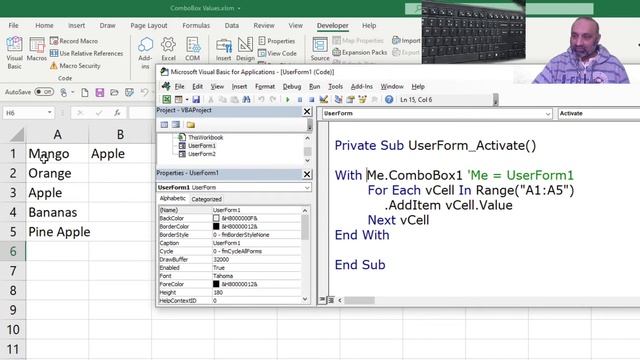Toggle Use Relative References
Viewport: 640px width, 360px height.
pos(87,53)
